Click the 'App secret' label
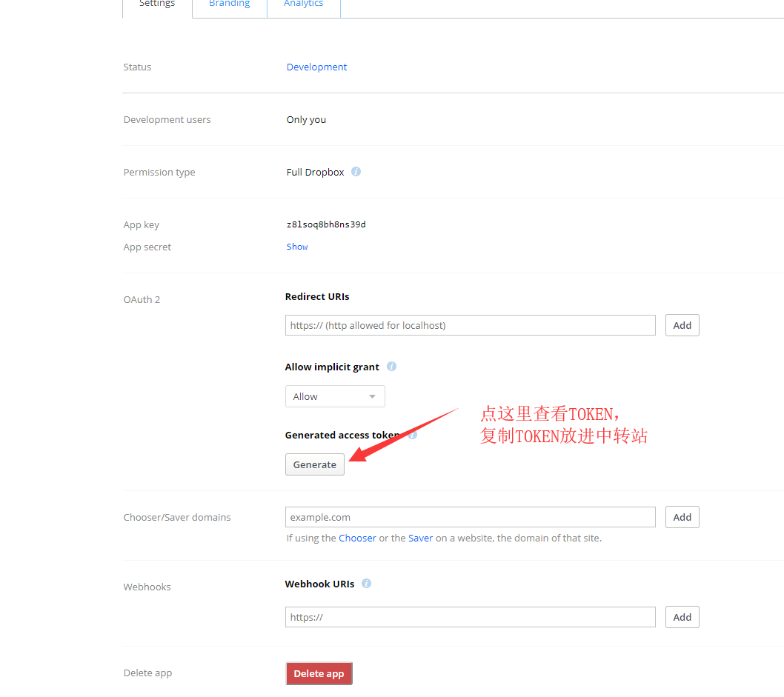This screenshot has height=697, width=784. 147,247
